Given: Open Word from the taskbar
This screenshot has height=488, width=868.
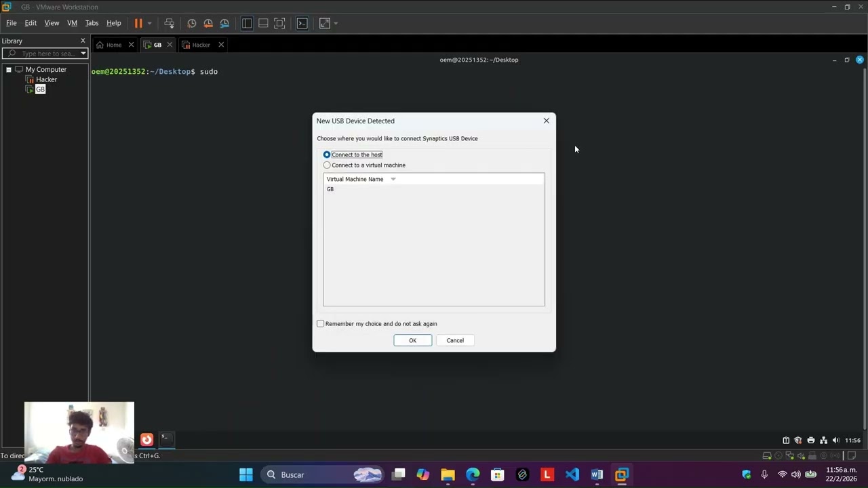Looking at the screenshot, I should click(597, 474).
